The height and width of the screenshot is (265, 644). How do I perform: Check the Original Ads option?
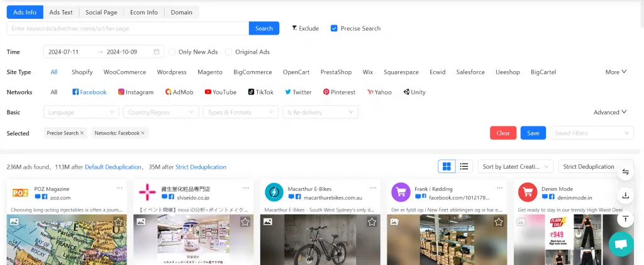point(229,52)
